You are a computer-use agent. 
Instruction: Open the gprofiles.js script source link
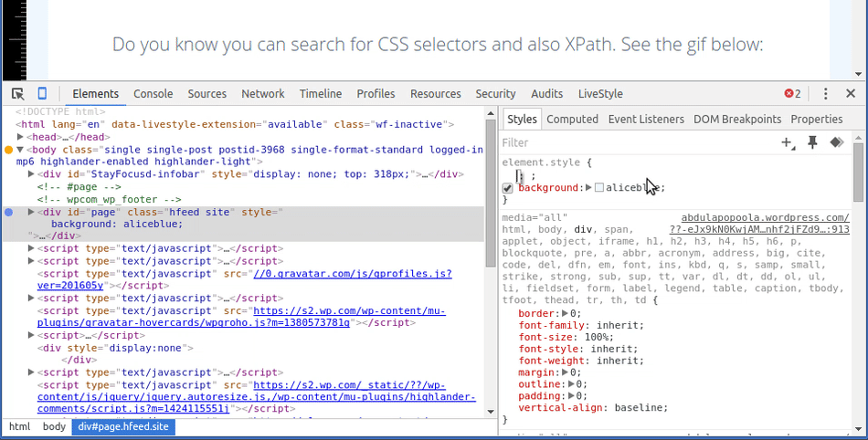pyautogui.click(x=352, y=274)
